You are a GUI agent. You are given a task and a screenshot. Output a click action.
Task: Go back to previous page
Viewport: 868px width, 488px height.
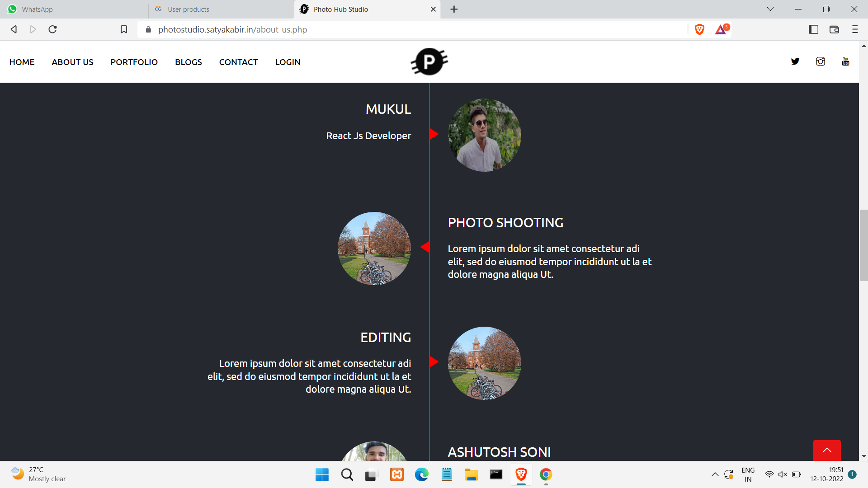[x=14, y=29]
